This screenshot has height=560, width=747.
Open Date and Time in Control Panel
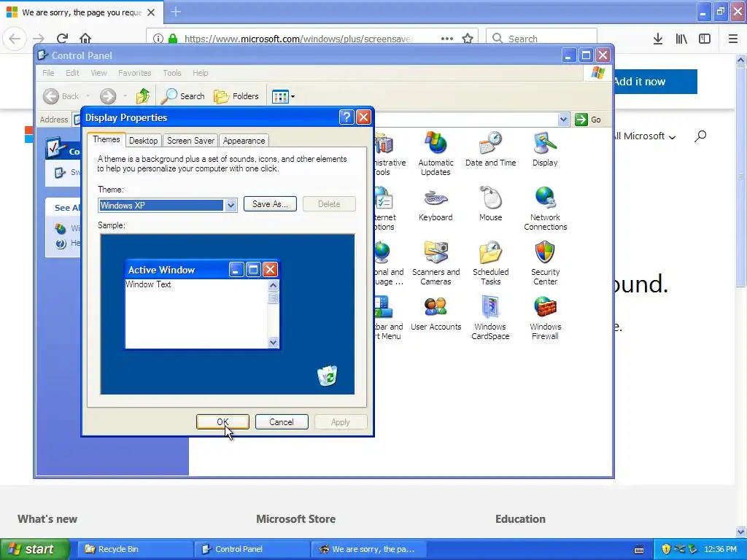490,149
